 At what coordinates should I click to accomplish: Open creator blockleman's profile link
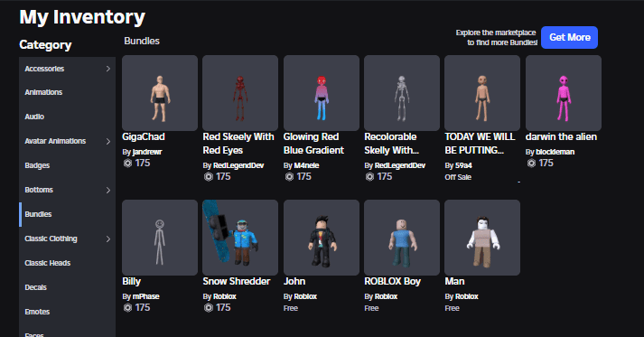pos(555,152)
